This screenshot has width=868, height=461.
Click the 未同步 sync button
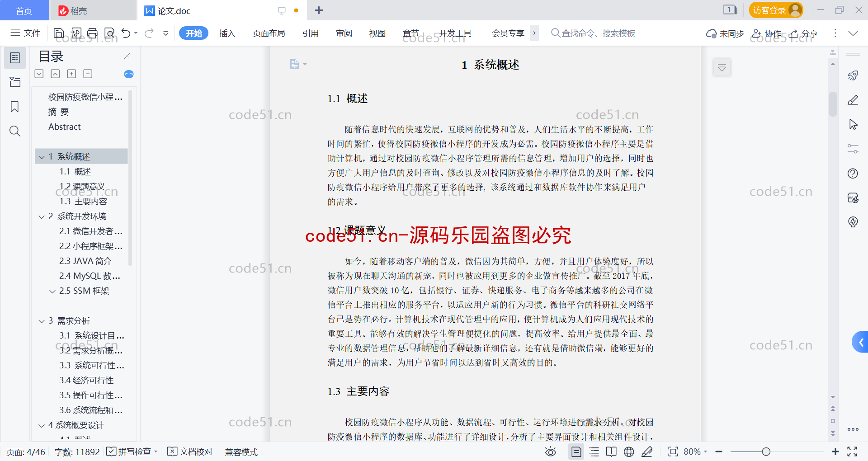point(725,33)
